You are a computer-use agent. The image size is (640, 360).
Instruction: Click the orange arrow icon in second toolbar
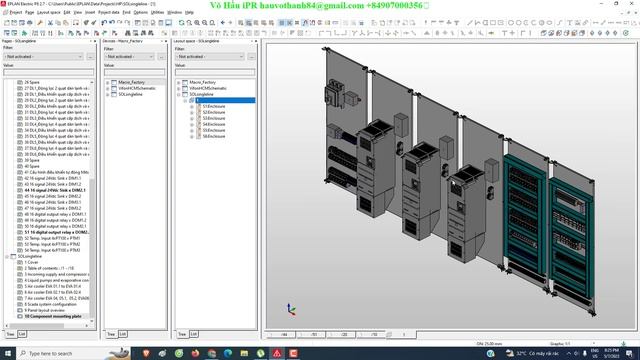[x=491, y=33]
